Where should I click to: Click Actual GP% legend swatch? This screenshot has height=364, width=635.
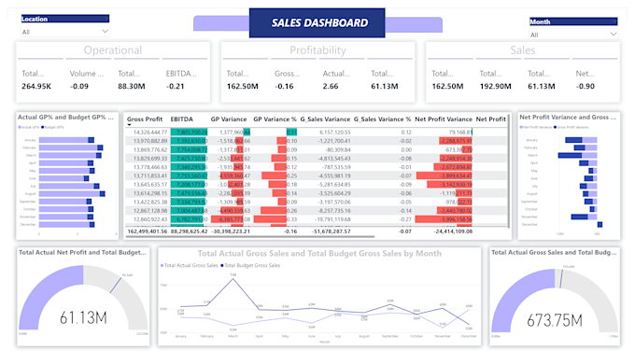click(x=20, y=128)
